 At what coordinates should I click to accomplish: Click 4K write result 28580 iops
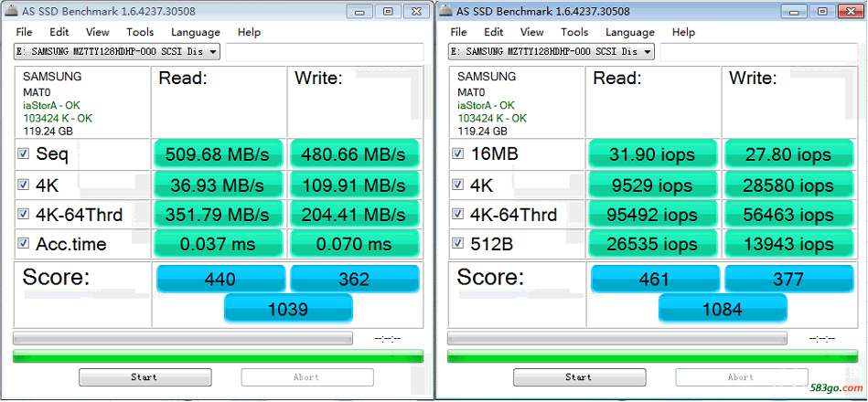(788, 185)
